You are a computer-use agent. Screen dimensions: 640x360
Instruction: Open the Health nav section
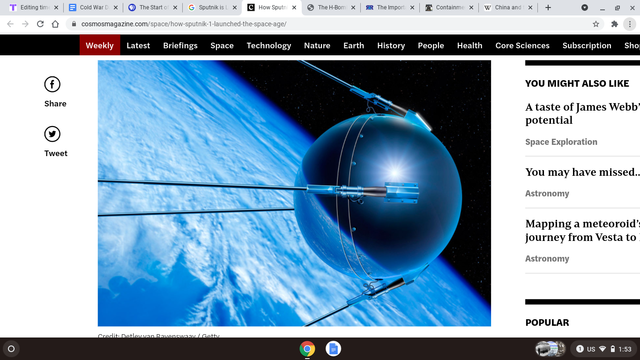point(469,45)
